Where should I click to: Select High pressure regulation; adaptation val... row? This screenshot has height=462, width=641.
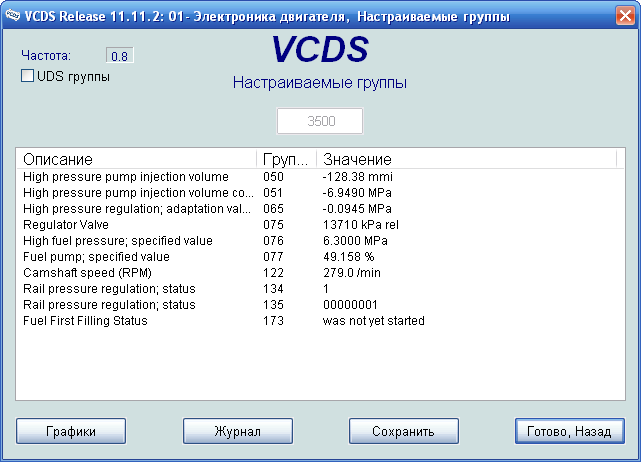click(x=320, y=209)
